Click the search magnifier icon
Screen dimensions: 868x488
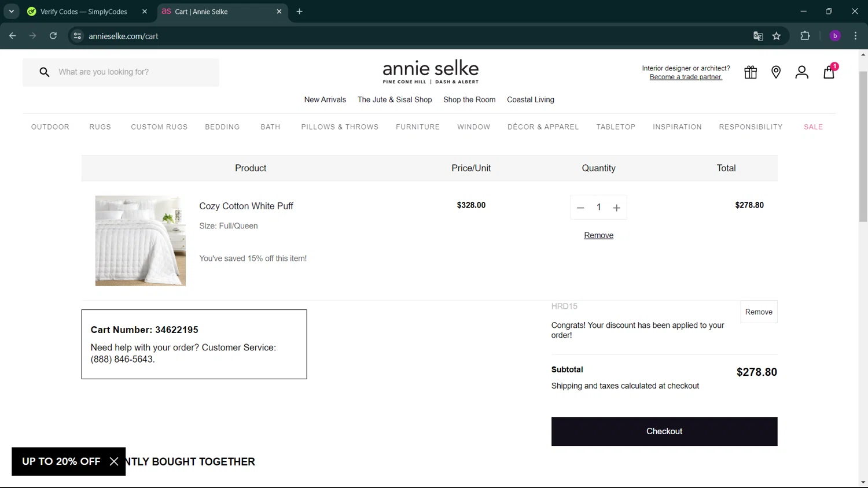click(x=45, y=72)
